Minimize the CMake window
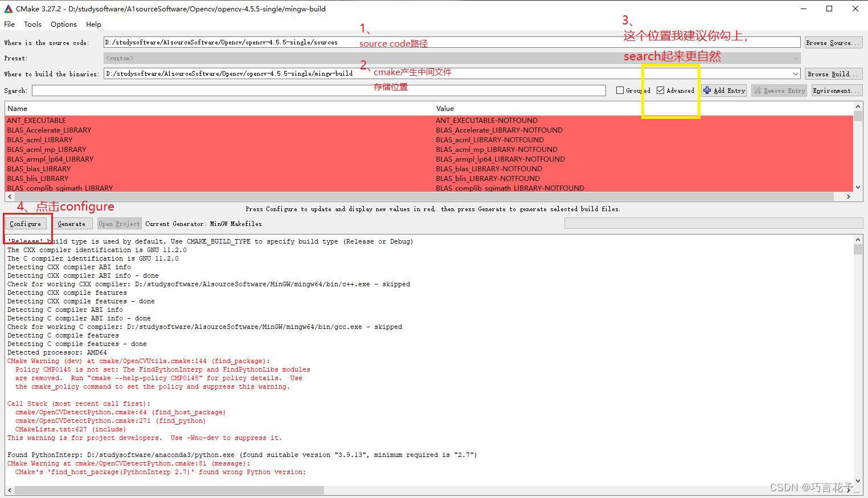The image size is (868, 498). [x=803, y=9]
